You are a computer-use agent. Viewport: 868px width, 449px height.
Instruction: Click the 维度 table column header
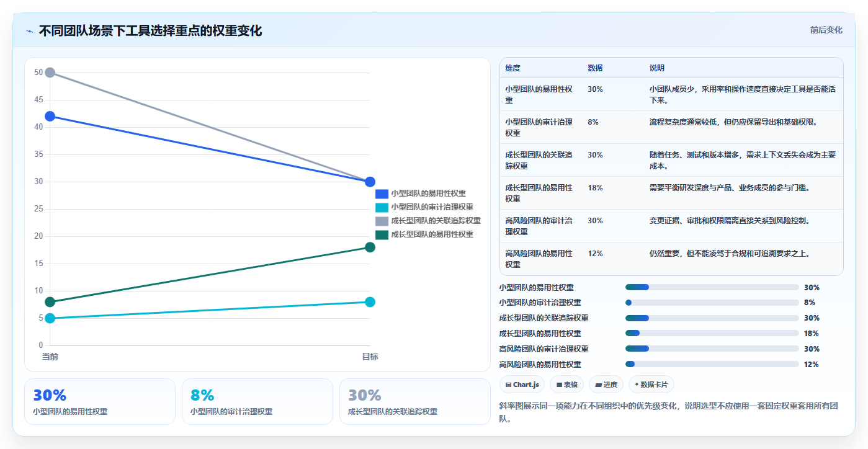(x=512, y=68)
